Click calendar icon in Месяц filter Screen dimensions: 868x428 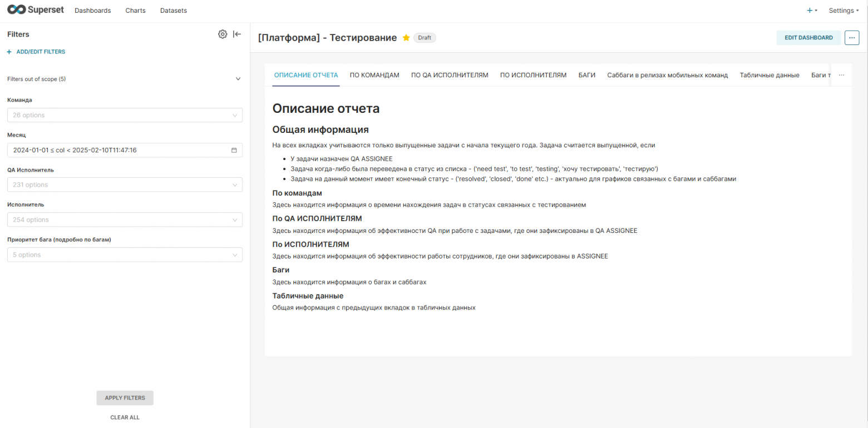pos(234,150)
